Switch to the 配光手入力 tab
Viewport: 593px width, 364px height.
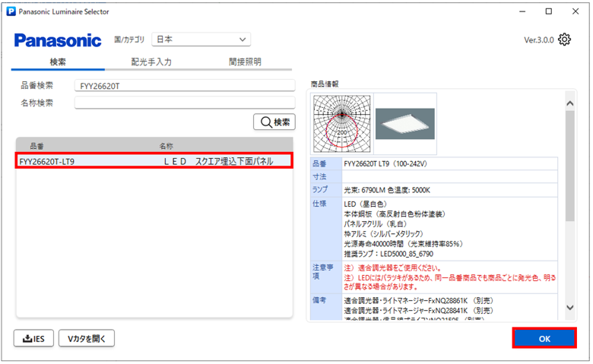pyautogui.click(x=152, y=62)
